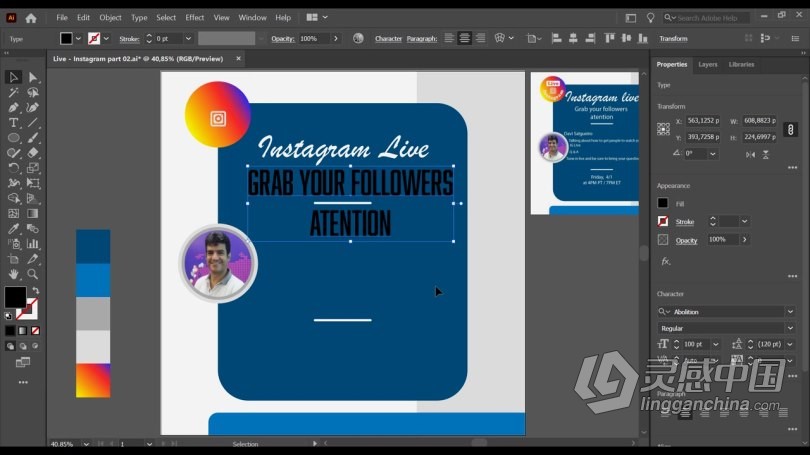Expand the Opacity arrow in control bar

coord(336,39)
